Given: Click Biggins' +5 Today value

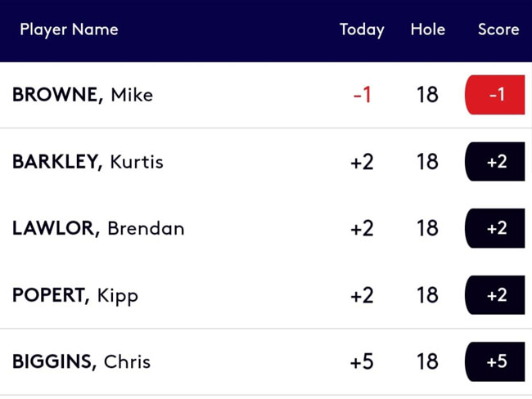Looking at the screenshot, I should pyautogui.click(x=362, y=361).
